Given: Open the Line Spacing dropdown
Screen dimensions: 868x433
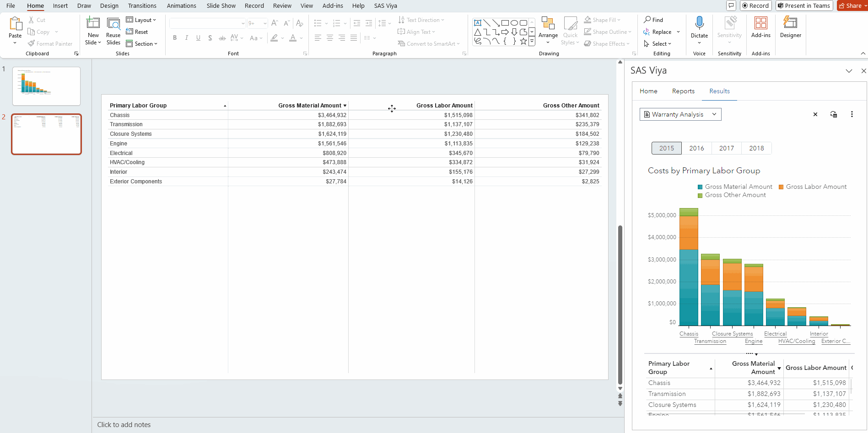Looking at the screenshot, I should click(385, 23).
